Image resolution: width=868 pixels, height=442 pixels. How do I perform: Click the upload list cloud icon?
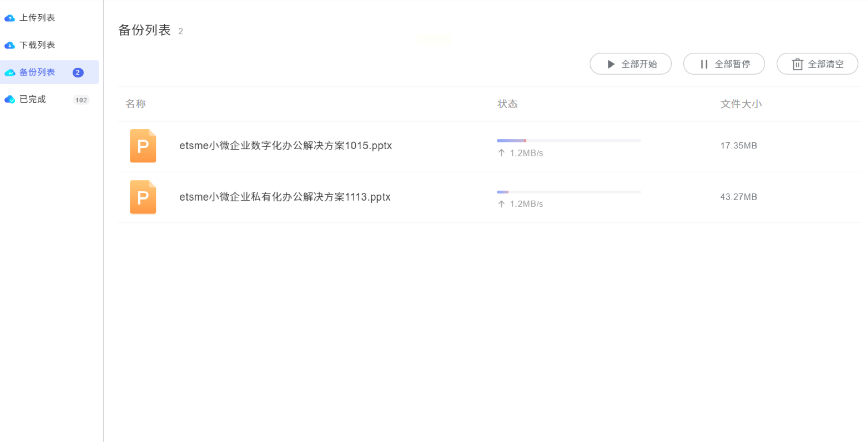point(10,18)
